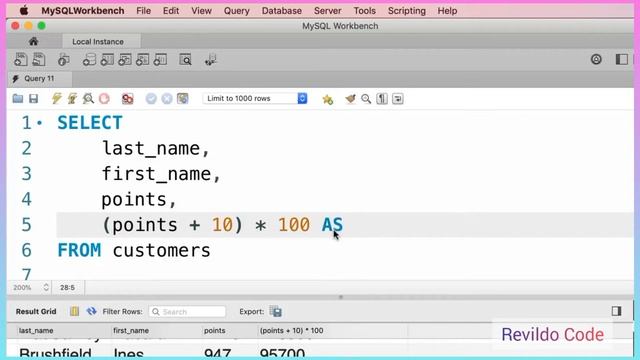Open the Apple menu
640x360 pixels.
tap(24, 11)
